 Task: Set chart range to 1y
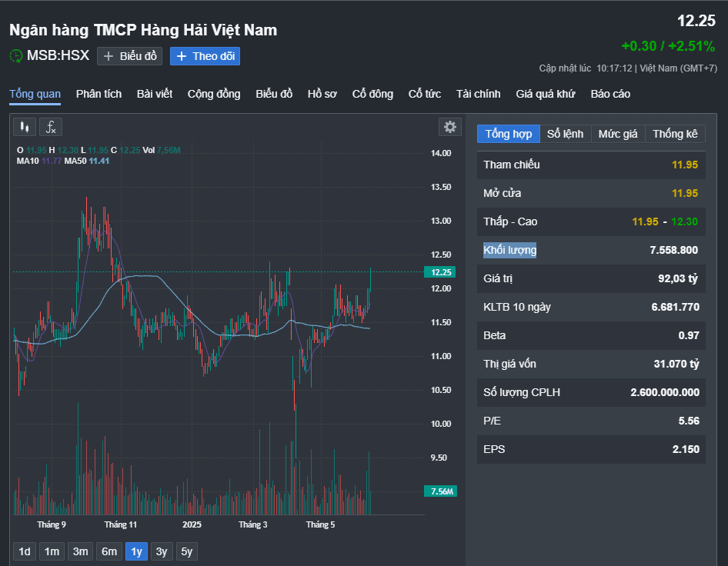coord(136,551)
